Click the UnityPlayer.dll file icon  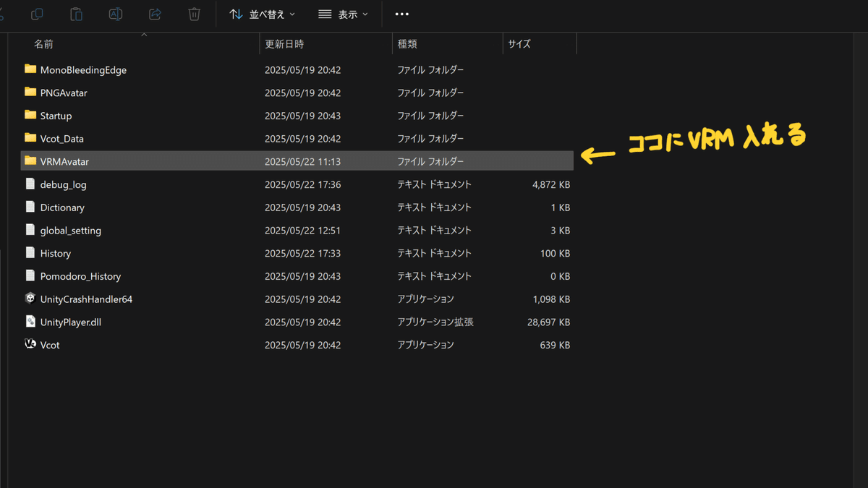[x=30, y=322]
